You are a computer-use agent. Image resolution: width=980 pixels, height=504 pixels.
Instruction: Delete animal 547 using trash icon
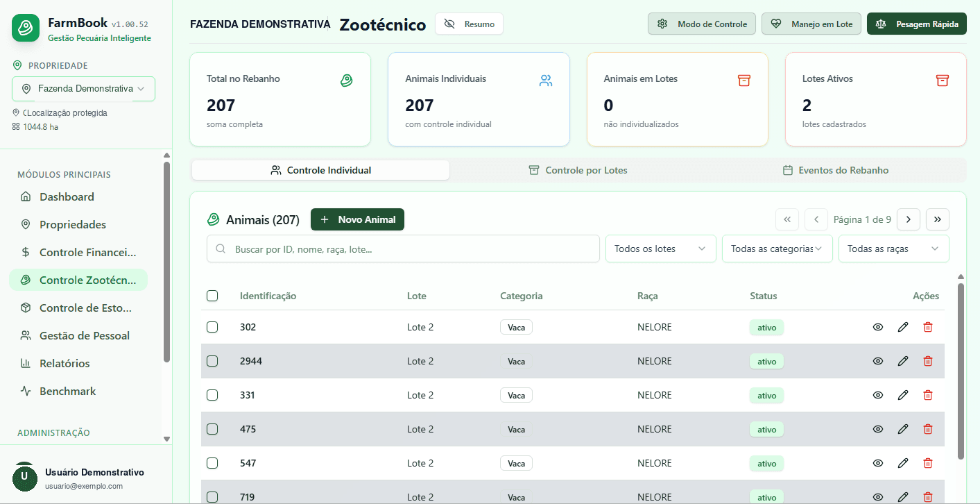click(928, 463)
